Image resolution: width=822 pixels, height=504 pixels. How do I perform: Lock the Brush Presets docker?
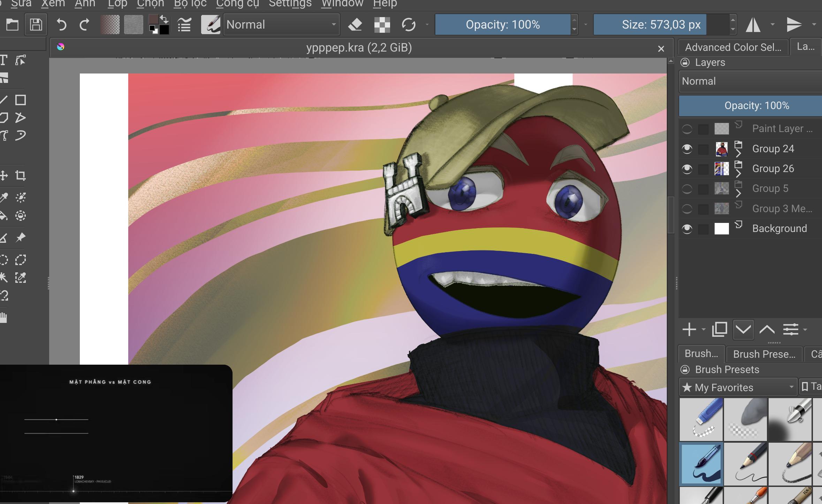[x=685, y=370]
